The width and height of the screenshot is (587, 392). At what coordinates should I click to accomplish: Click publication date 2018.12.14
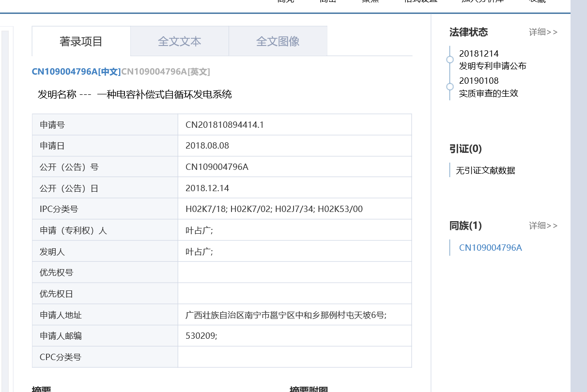coord(207,188)
